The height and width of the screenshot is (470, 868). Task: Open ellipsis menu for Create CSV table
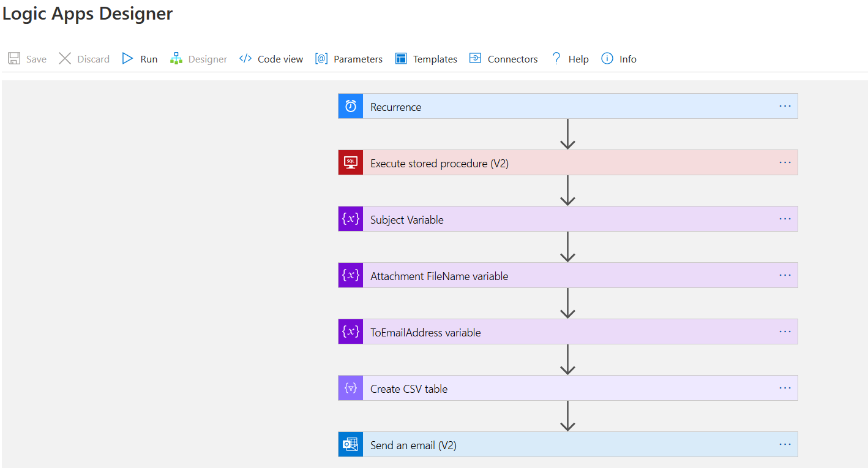point(785,388)
